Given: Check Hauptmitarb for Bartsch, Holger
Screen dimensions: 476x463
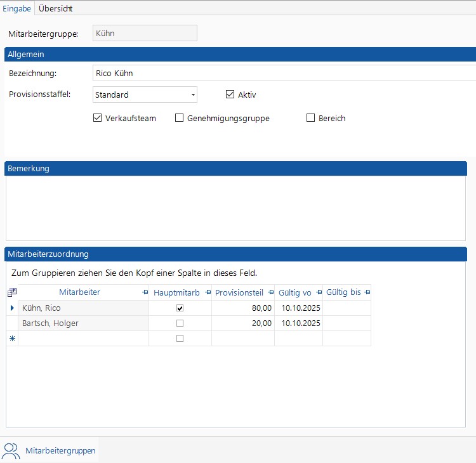Looking at the screenshot, I should click(180, 323).
